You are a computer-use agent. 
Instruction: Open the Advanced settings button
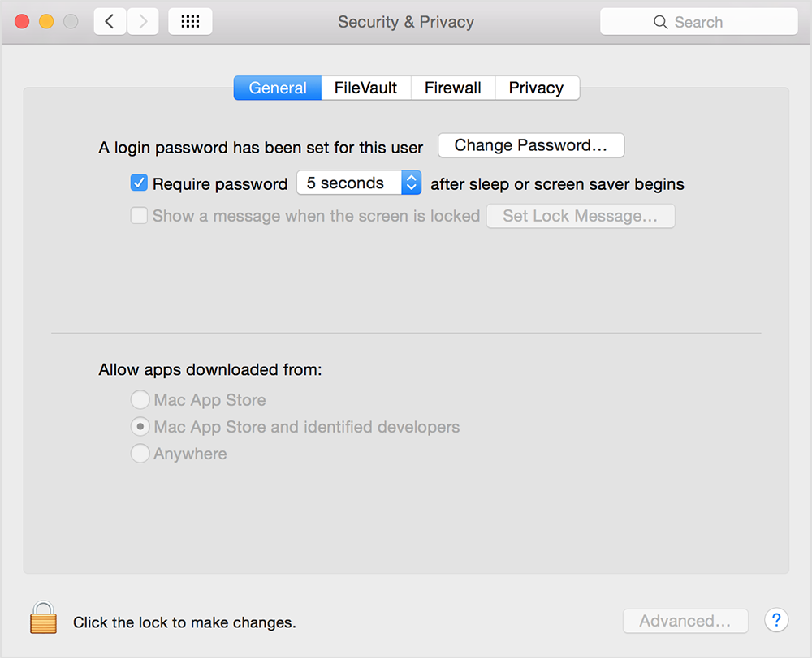685,621
